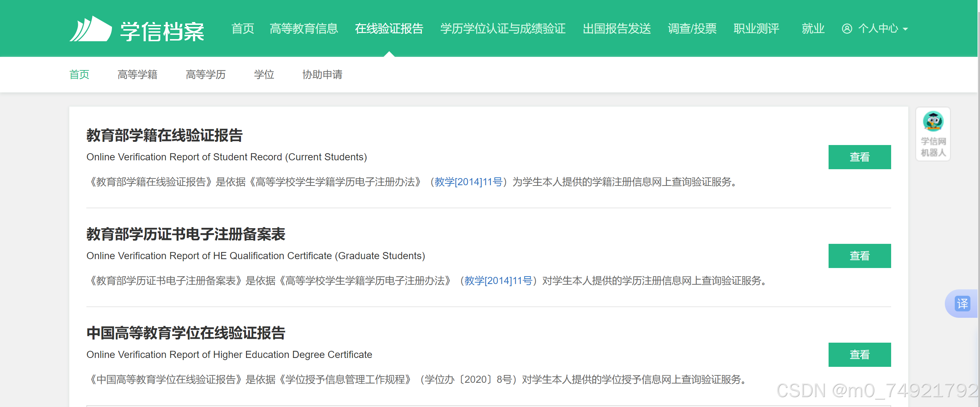
Task: Open 在线验证报告 in the top navigation
Action: 389,29
